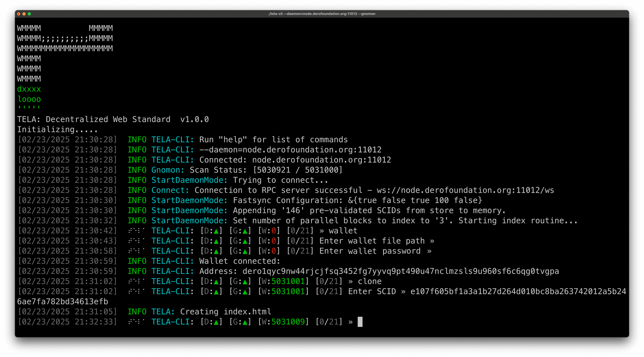Select the terminal window title bar text

(x=321, y=14)
